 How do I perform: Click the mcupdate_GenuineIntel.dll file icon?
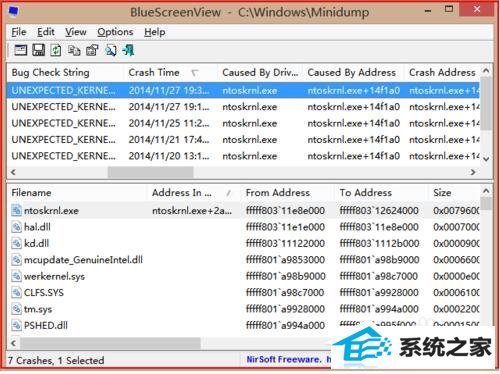16,260
